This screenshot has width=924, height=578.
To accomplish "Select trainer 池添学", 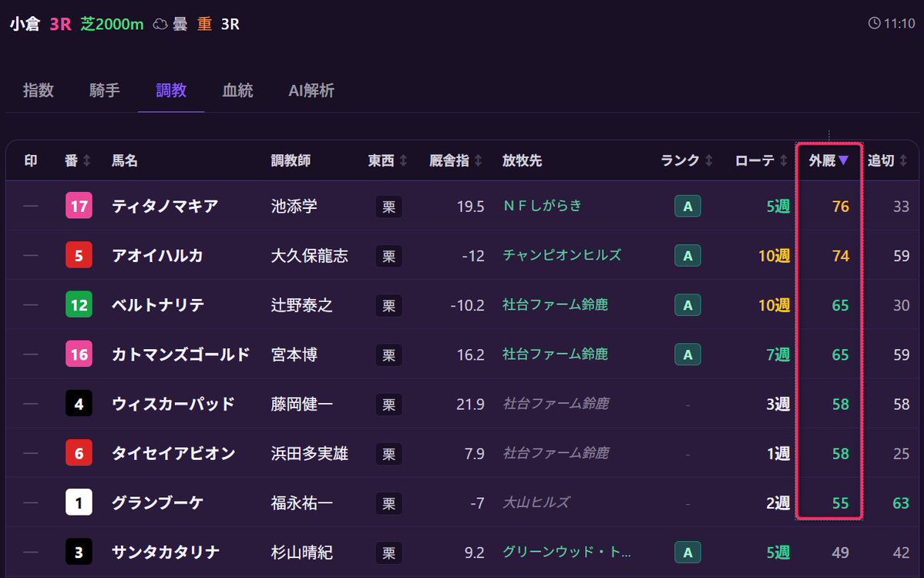I will pyautogui.click(x=294, y=207).
